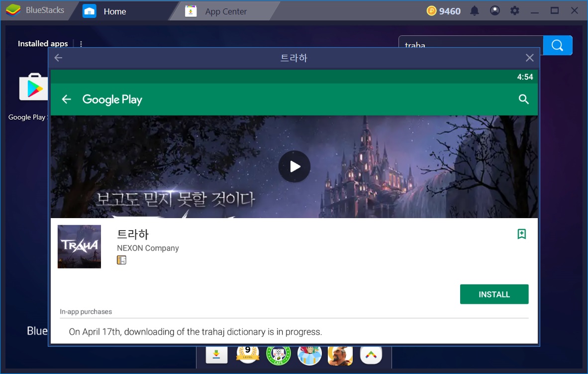588x374 pixels.
Task: Go back using the dialog's back arrow
Action: (58, 57)
